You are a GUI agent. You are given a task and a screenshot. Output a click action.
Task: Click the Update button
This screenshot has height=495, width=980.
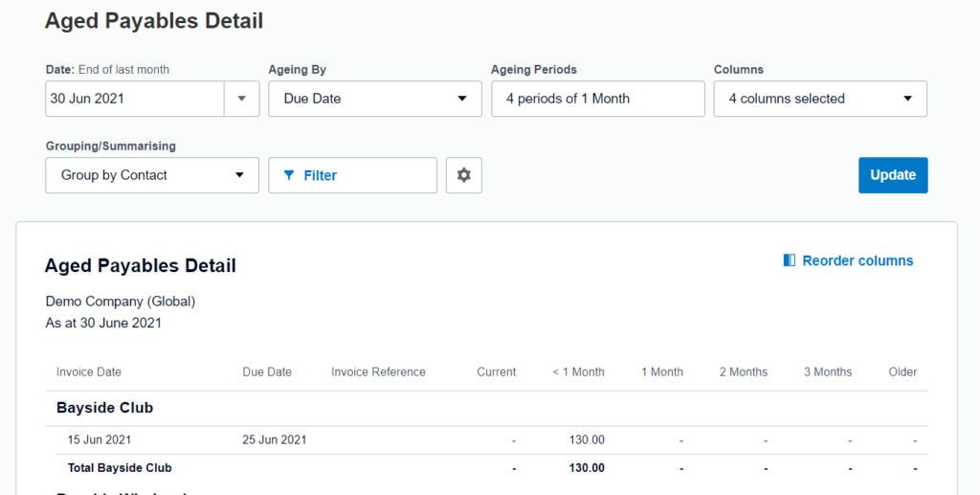tap(893, 175)
